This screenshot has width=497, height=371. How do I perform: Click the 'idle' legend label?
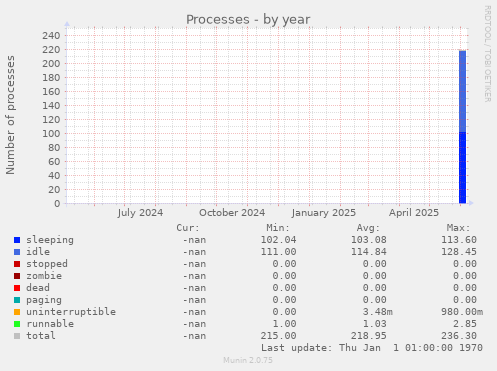[38, 252]
